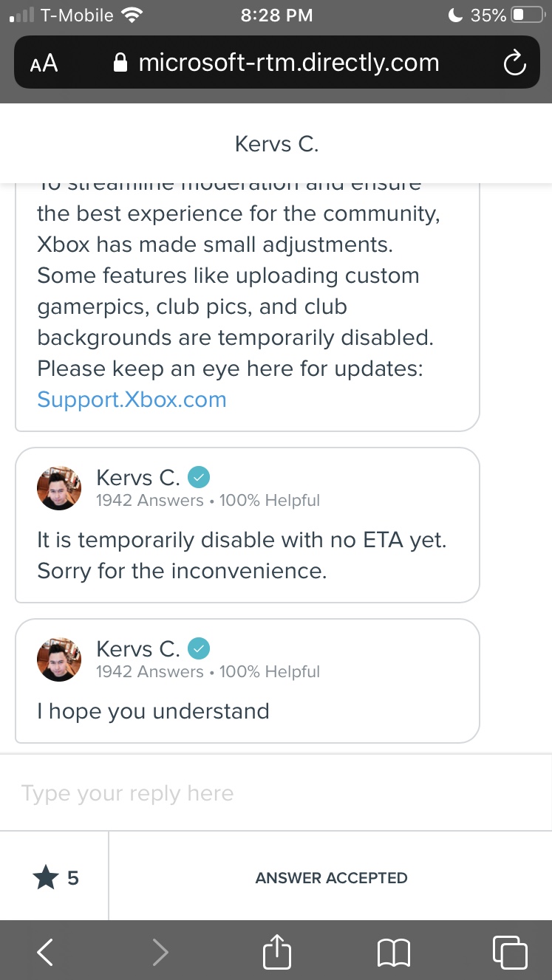This screenshot has width=552, height=980.
Task: Tap the Safari forward arrow
Action: coord(160,951)
